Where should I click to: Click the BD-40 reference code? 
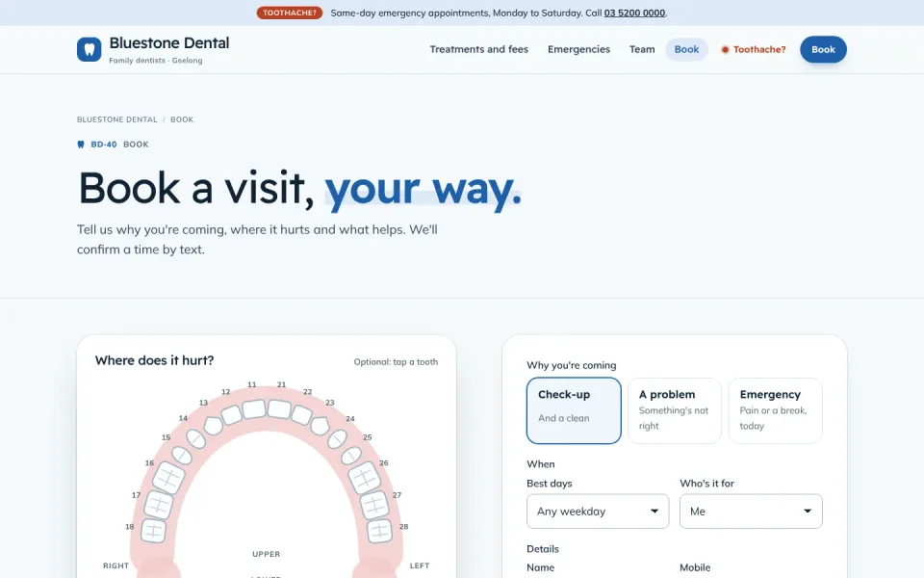click(104, 144)
